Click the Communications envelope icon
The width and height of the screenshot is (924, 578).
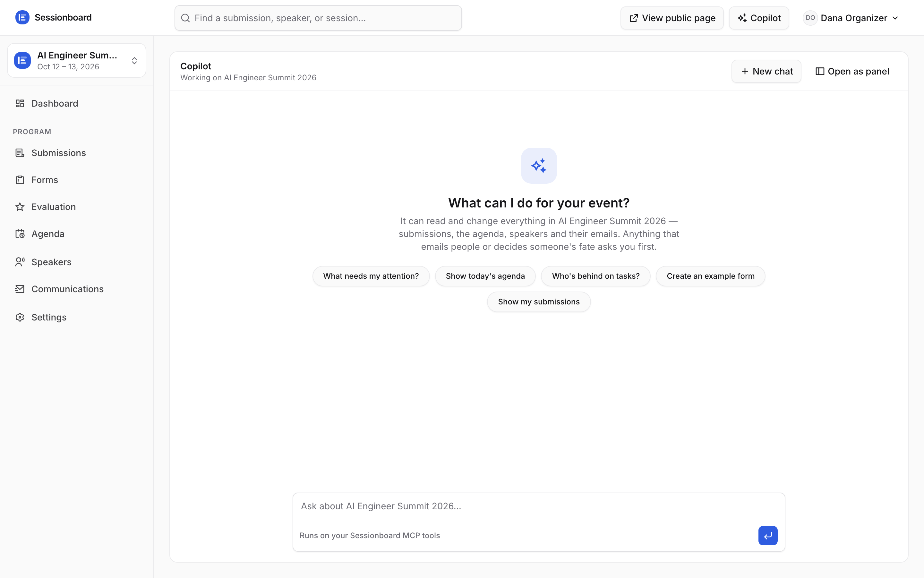pyautogui.click(x=20, y=289)
